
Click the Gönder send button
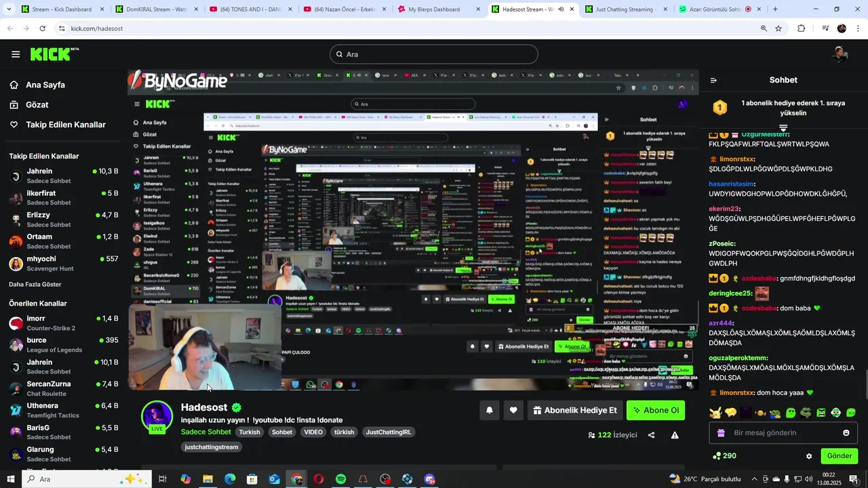tap(839, 455)
